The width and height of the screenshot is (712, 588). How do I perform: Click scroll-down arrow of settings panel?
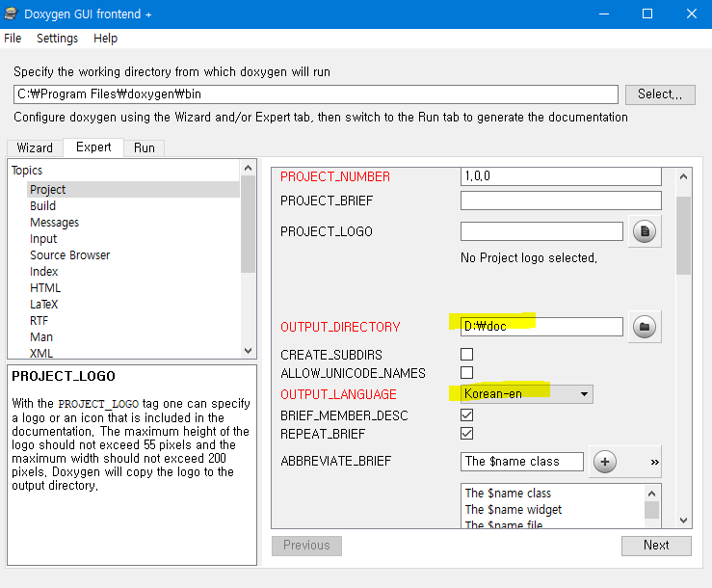[x=683, y=521]
